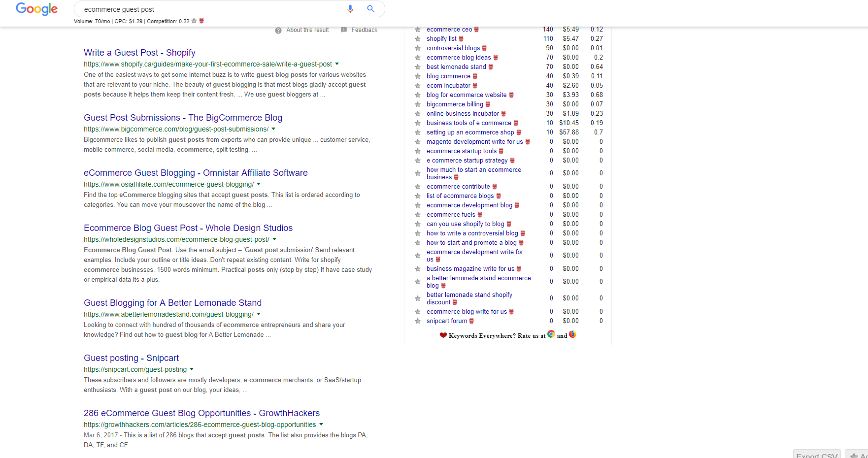868x458 pixels.
Task: Click related keyword 'how to write a controversial blog'
Action: [x=472, y=233]
